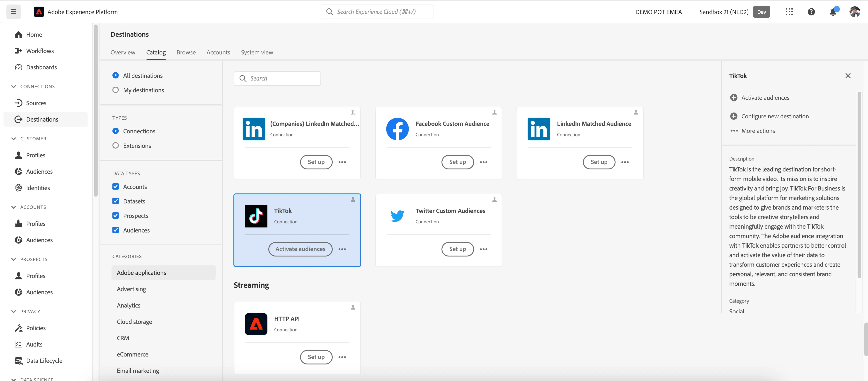Viewport: 868px width, 381px height.
Task: Set up Twitter Custom Audiences
Action: point(457,249)
